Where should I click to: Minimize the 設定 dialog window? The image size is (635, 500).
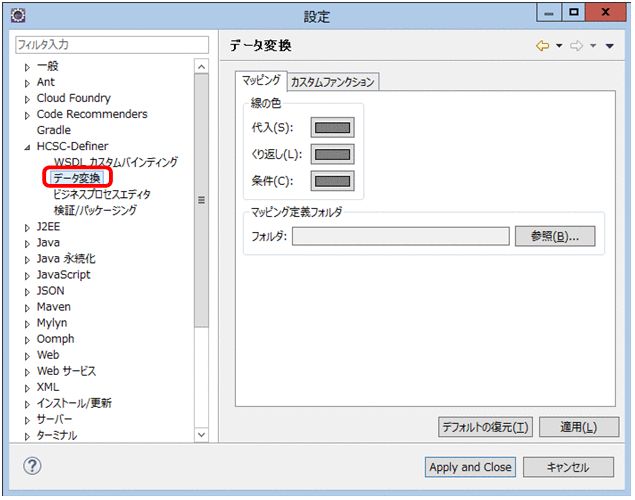(x=549, y=13)
